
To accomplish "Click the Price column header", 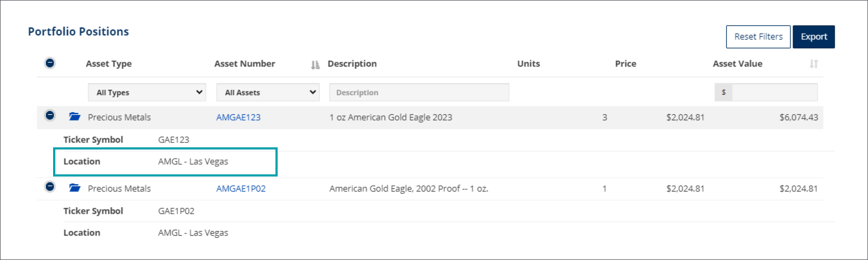I will pos(625,64).
